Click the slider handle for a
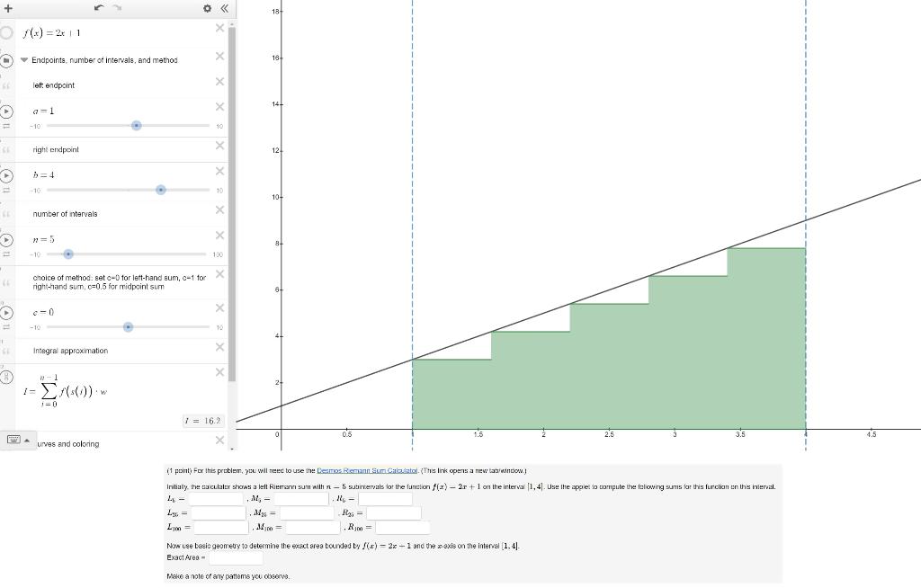This screenshot has width=921, height=588. click(x=137, y=126)
